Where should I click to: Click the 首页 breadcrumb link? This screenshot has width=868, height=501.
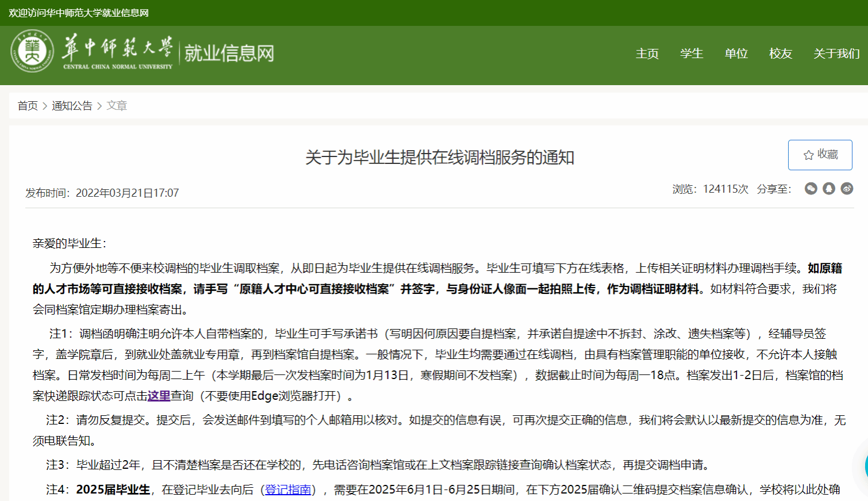point(28,106)
